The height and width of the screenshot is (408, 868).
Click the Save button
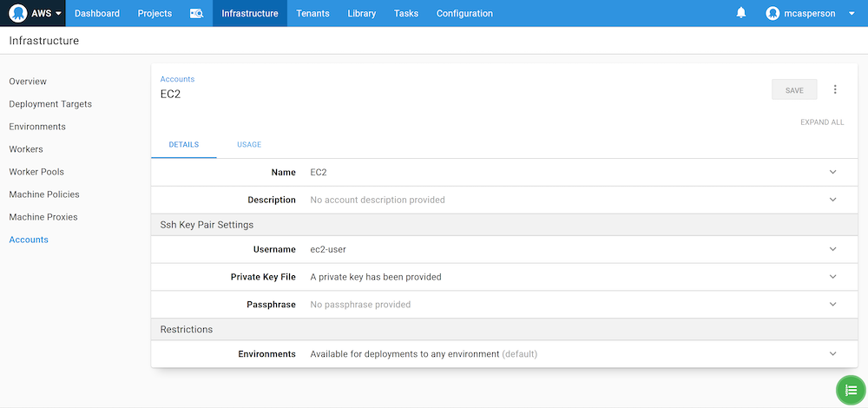click(x=794, y=89)
